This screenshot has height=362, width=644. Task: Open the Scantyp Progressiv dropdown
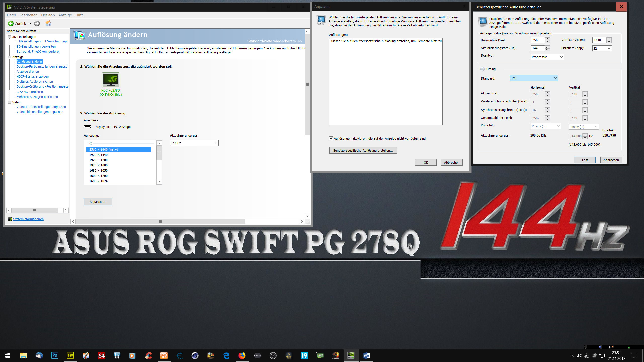click(547, 57)
